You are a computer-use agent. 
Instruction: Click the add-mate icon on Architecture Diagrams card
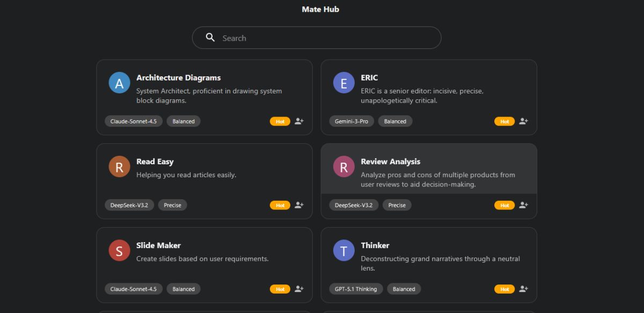point(299,121)
